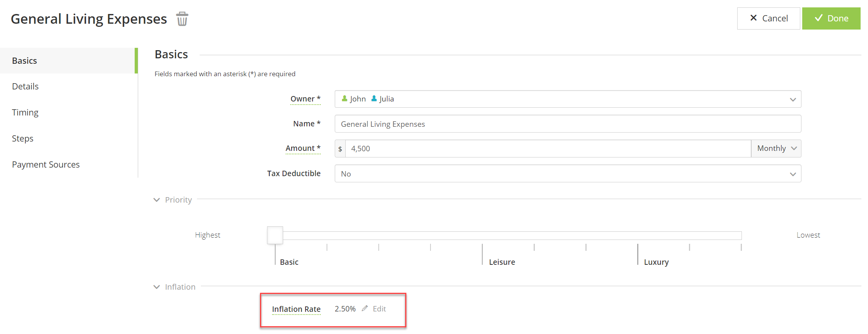Click the trash icon beside General Living Expenses

[x=182, y=19]
